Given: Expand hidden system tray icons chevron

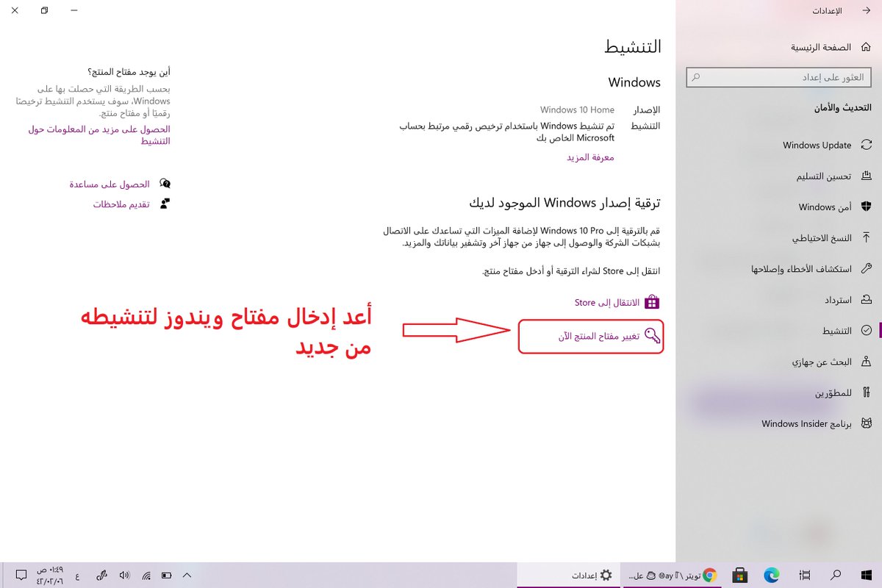Looking at the screenshot, I should pyautogui.click(x=187, y=575).
